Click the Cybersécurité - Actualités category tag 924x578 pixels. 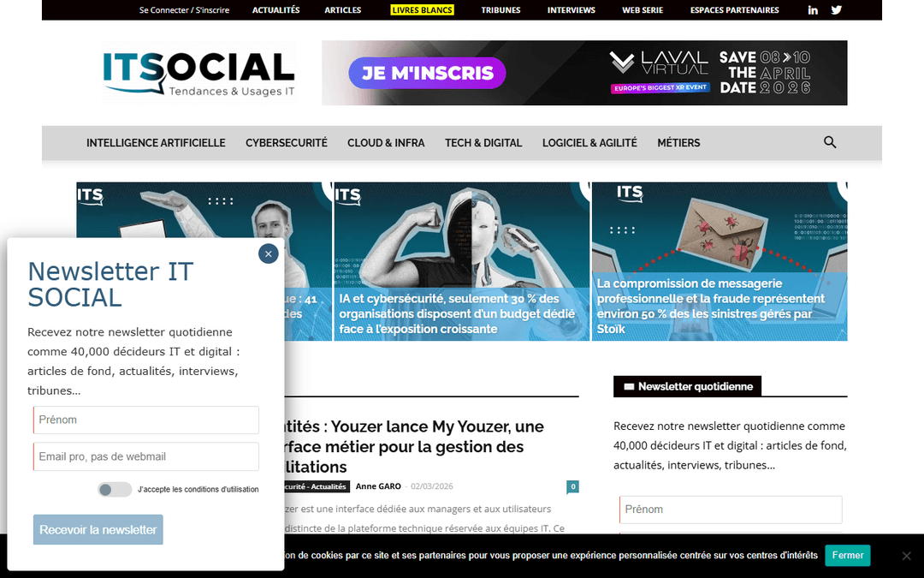tap(317, 486)
